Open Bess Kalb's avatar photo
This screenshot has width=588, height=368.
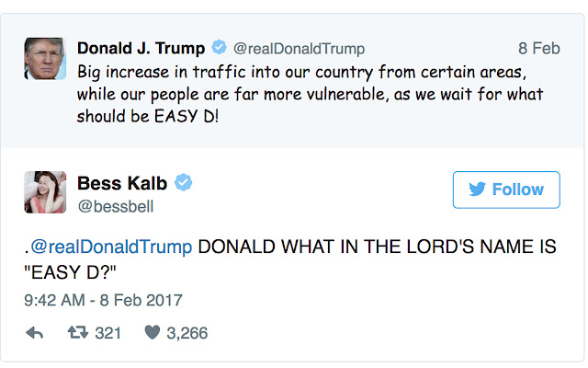tap(44, 191)
